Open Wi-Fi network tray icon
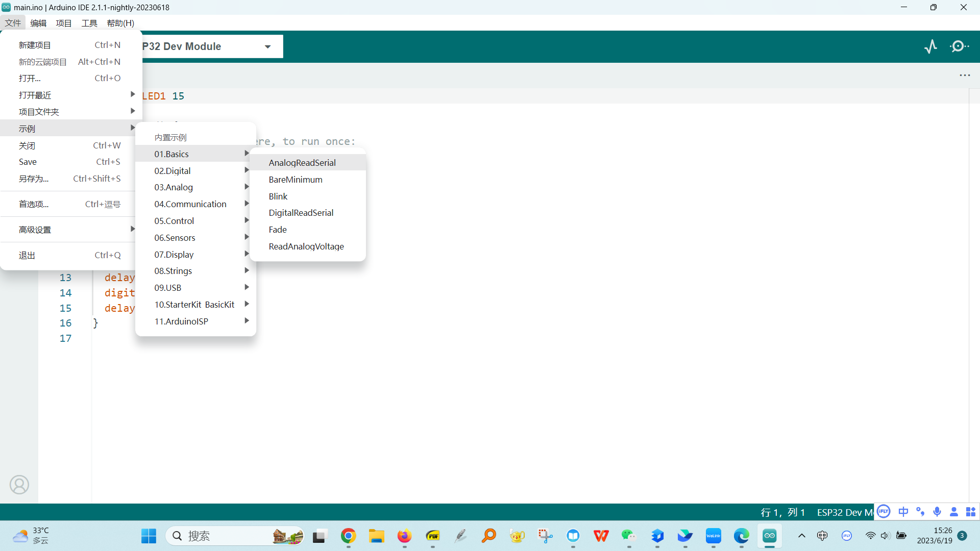 click(x=871, y=536)
